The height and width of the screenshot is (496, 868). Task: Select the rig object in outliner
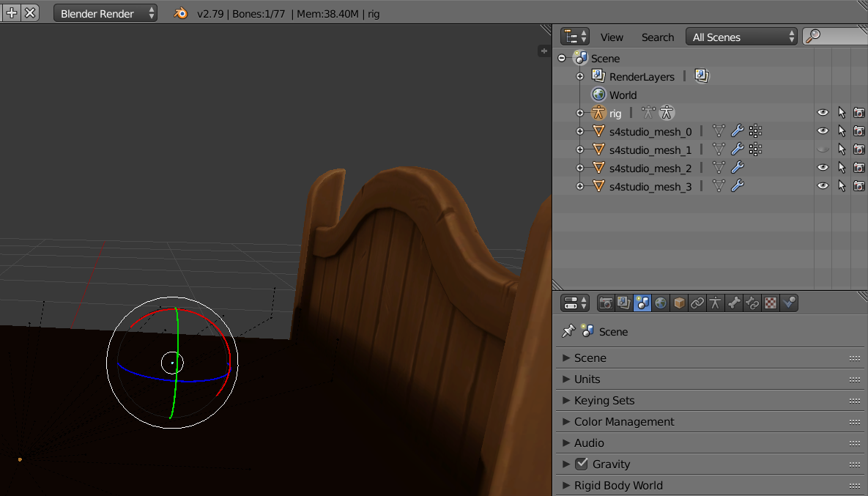coord(615,114)
